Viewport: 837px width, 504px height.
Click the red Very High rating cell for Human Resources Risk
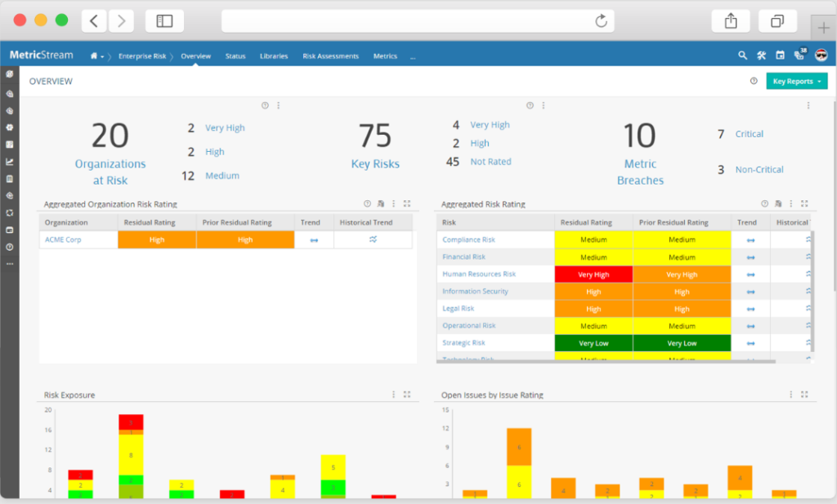coord(593,274)
